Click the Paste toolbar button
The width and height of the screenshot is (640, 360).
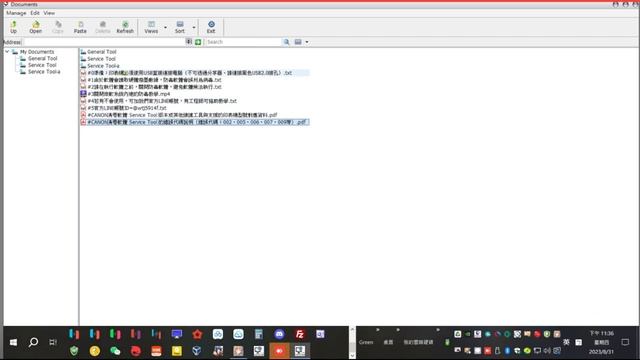click(x=80, y=27)
